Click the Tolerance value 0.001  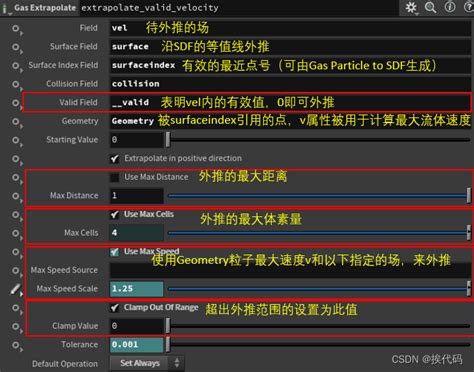click(137, 344)
